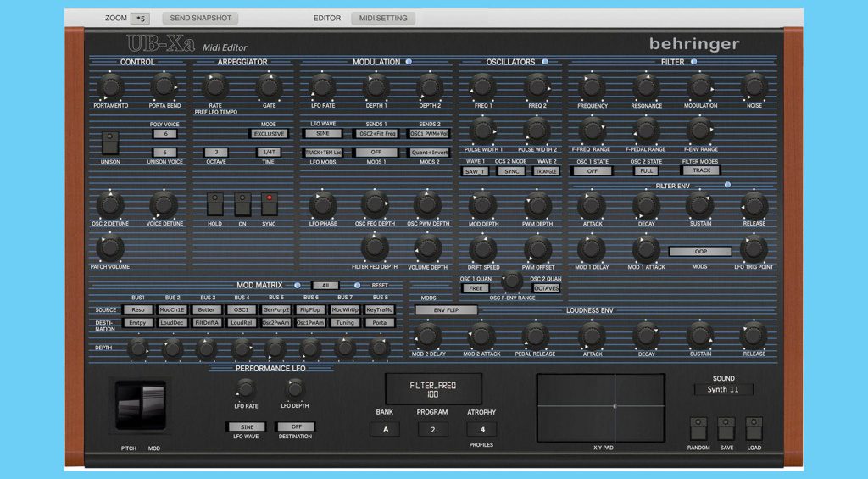This screenshot has width=868, height=479.
Task: Switch to the EDITOR tab
Action: [327, 18]
